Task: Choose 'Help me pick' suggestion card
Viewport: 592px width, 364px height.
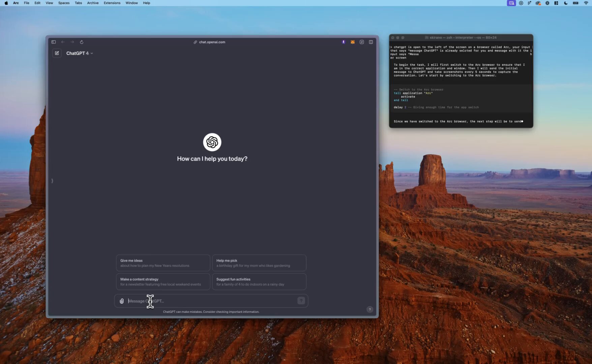Action: [x=259, y=263]
